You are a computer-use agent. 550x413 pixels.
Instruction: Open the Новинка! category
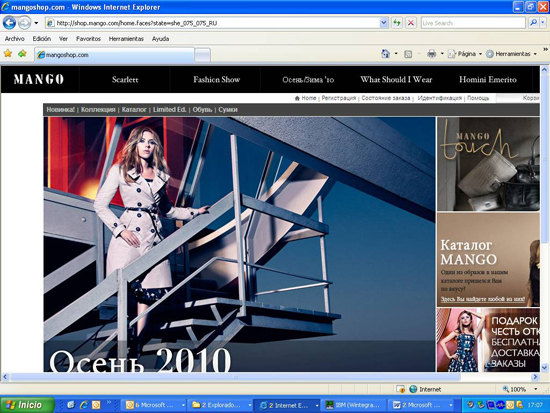pos(60,110)
